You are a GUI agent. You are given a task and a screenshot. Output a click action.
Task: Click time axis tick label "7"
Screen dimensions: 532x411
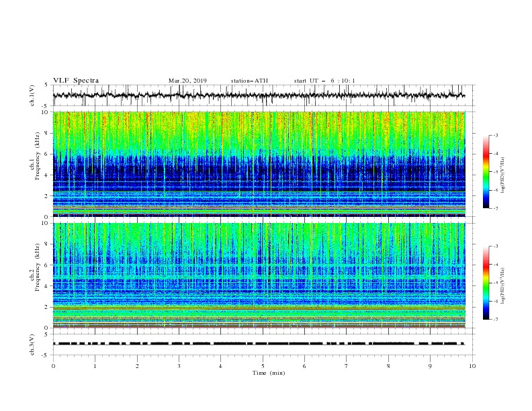(x=347, y=366)
